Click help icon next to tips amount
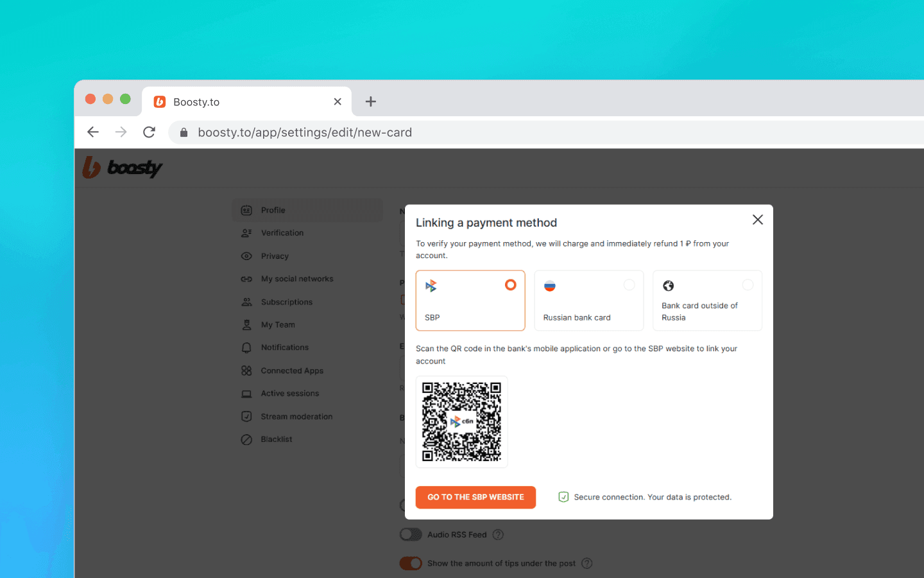924x578 pixels. 586,563
